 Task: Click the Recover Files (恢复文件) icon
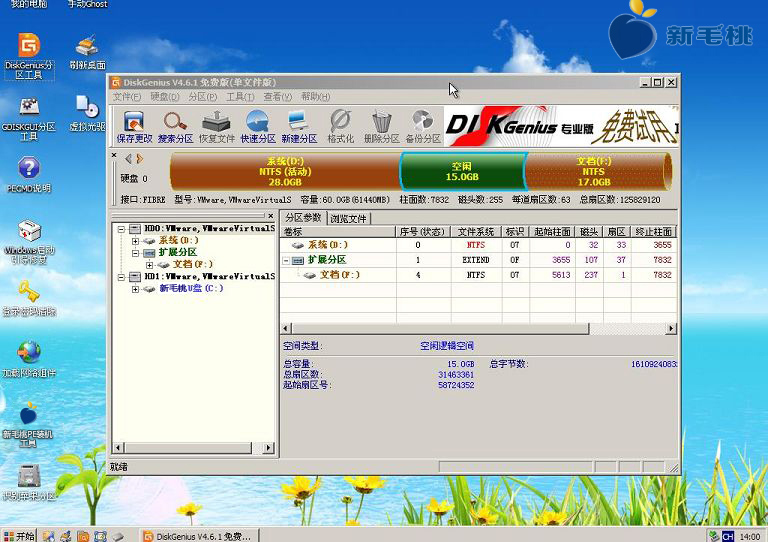(216, 127)
